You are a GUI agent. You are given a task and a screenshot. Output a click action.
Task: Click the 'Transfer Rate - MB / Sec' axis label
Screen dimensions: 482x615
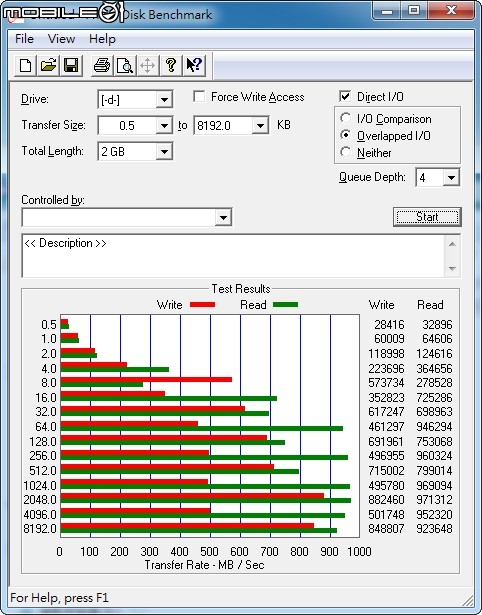click(x=204, y=565)
